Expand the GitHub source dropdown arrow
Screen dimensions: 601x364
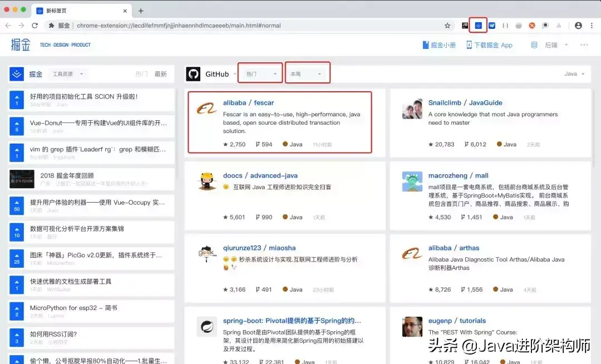tap(235, 74)
